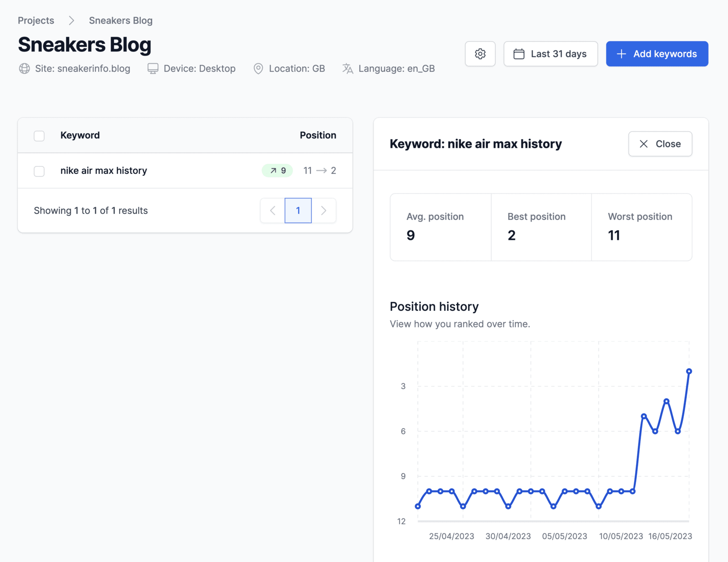Screen dimensions: 728x562
Task: Open project settings gear icon
Action: 480,54
